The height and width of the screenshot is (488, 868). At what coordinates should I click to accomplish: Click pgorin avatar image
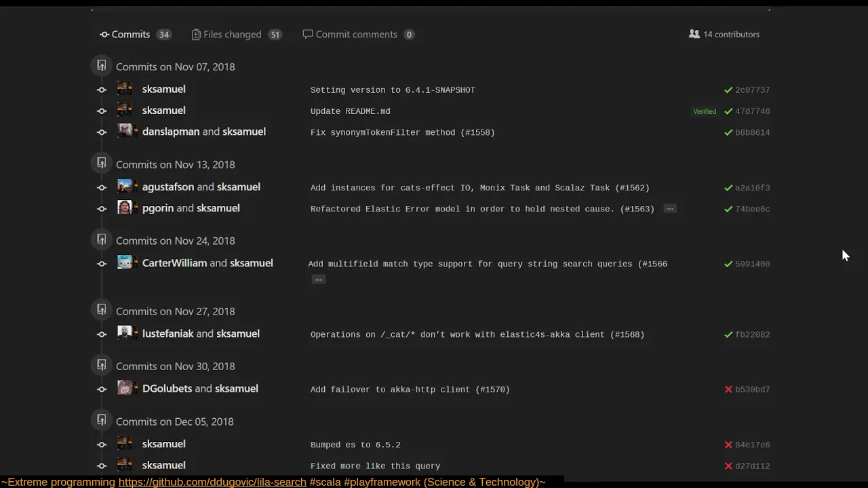pyautogui.click(x=125, y=208)
